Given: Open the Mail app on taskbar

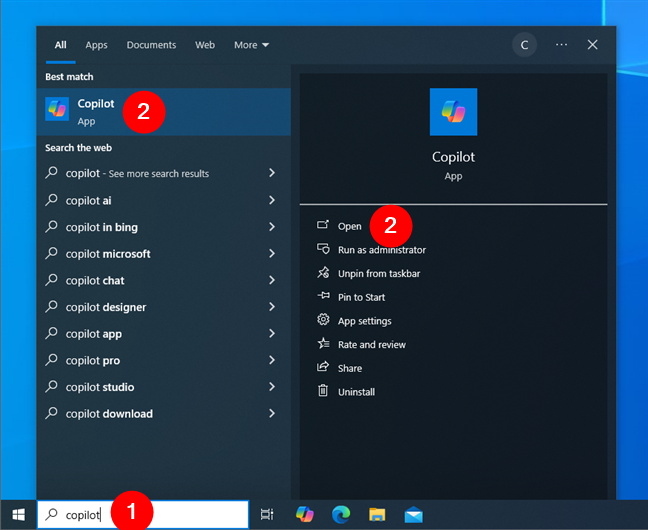Looking at the screenshot, I should [413, 514].
